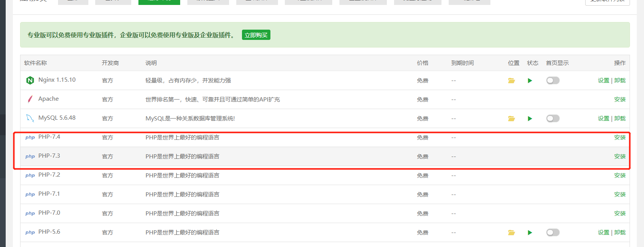Click the Nginx running status play icon
Screen dimensions: 644x247
point(530,81)
